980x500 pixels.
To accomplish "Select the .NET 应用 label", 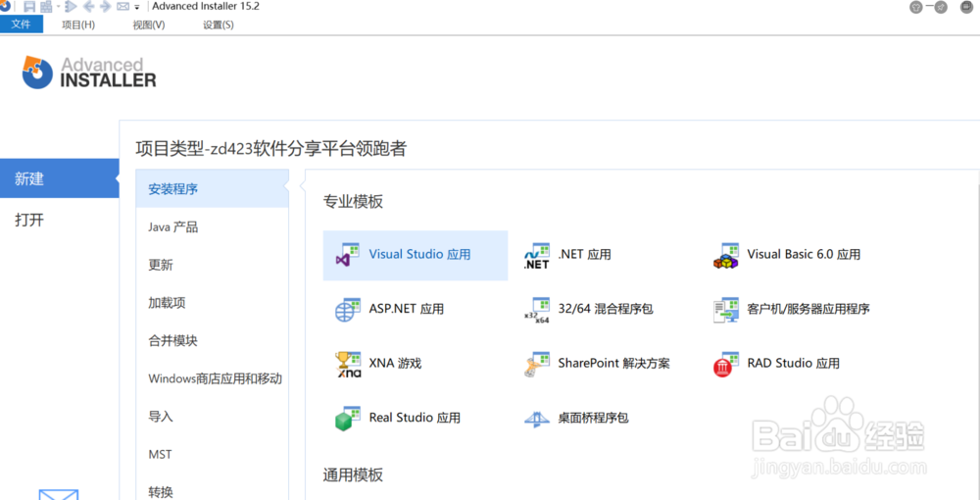I will tap(584, 254).
